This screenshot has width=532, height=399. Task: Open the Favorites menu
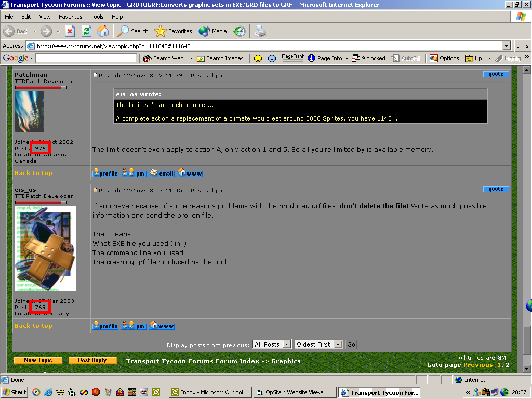click(71, 17)
